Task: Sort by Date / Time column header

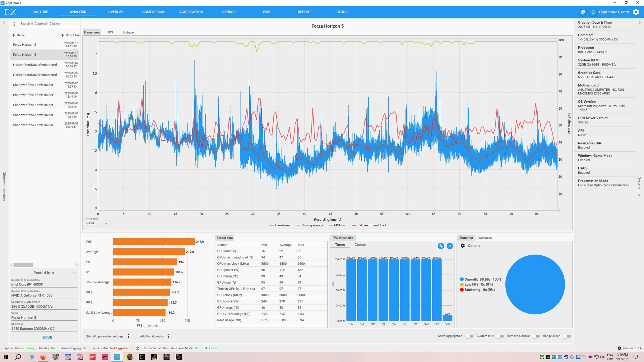Action: coord(70,35)
